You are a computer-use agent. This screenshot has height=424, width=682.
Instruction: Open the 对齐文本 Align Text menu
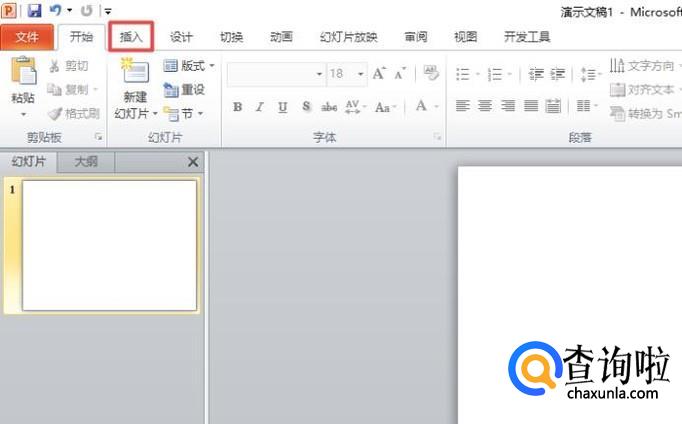645,90
